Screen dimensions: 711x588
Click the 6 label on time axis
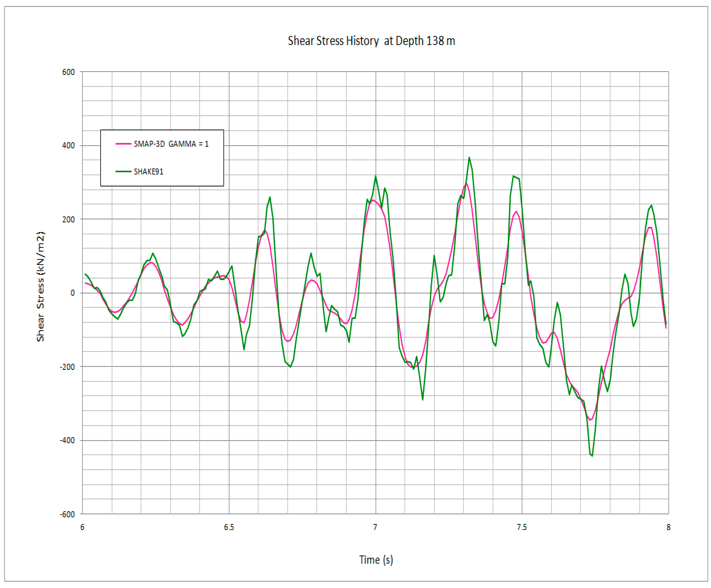[82, 527]
